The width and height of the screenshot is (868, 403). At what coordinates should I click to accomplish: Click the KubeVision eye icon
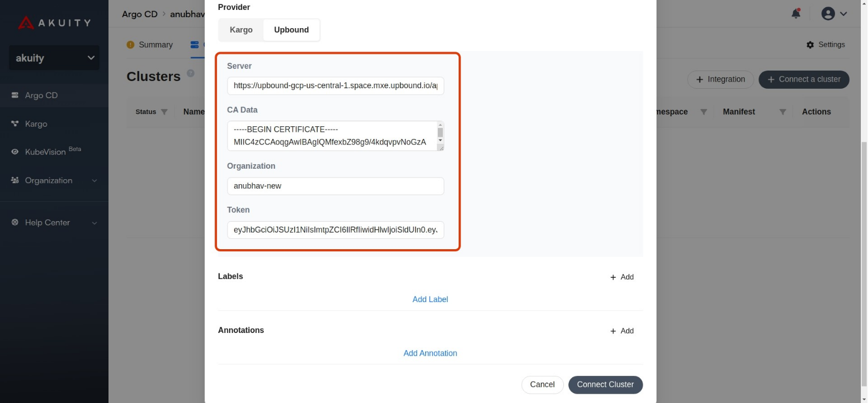pyautogui.click(x=15, y=152)
